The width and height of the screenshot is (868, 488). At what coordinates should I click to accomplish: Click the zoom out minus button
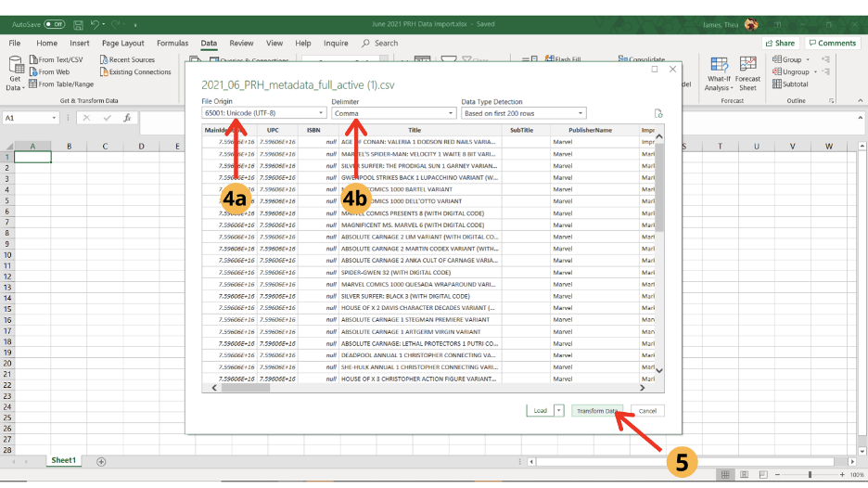[x=777, y=475]
